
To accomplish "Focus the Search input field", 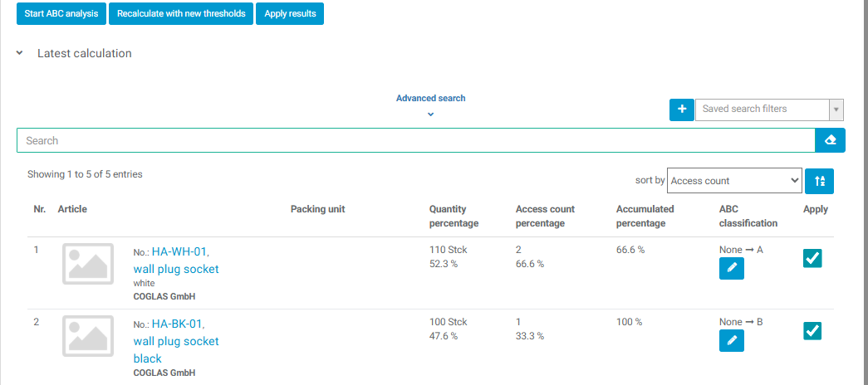I will tap(416, 140).
